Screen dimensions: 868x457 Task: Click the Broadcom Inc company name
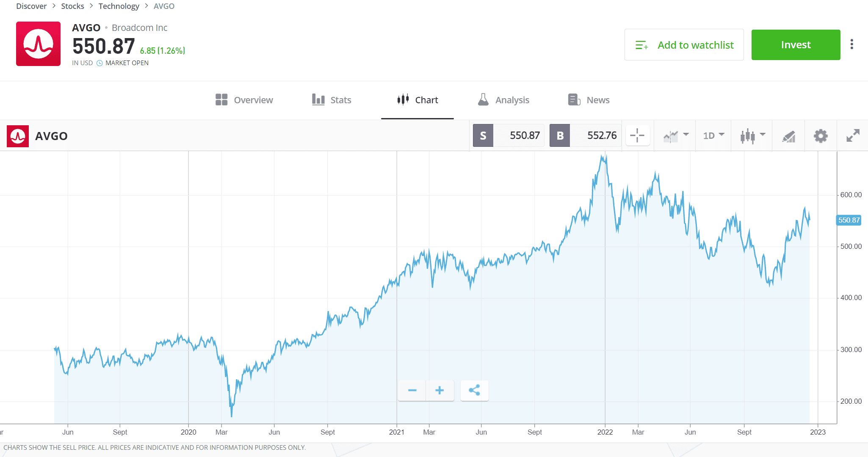140,28
